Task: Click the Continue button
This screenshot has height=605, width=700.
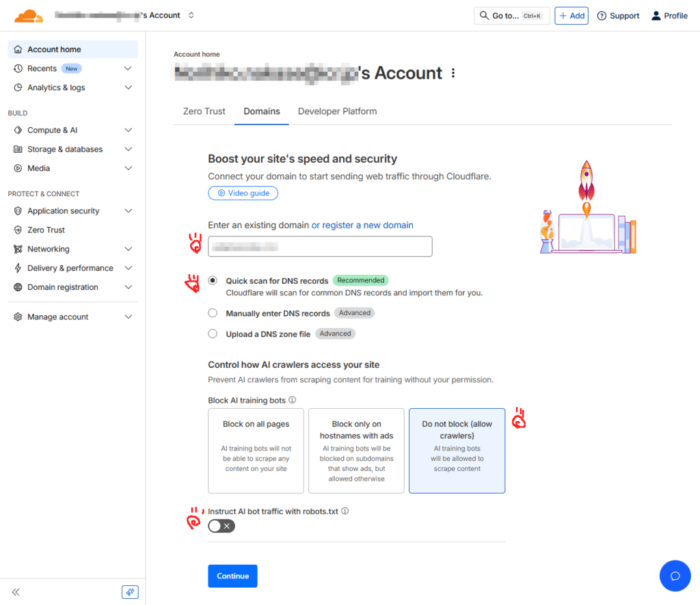Action: pyautogui.click(x=232, y=576)
